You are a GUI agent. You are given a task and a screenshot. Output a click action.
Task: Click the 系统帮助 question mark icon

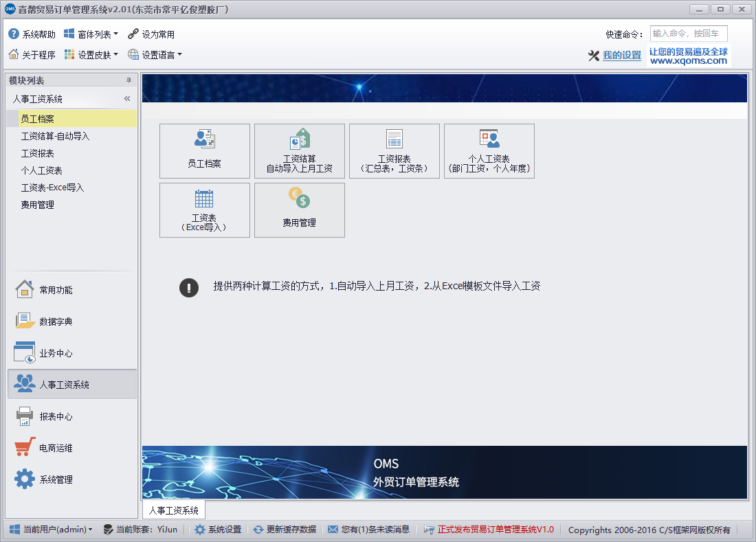[x=14, y=34]
